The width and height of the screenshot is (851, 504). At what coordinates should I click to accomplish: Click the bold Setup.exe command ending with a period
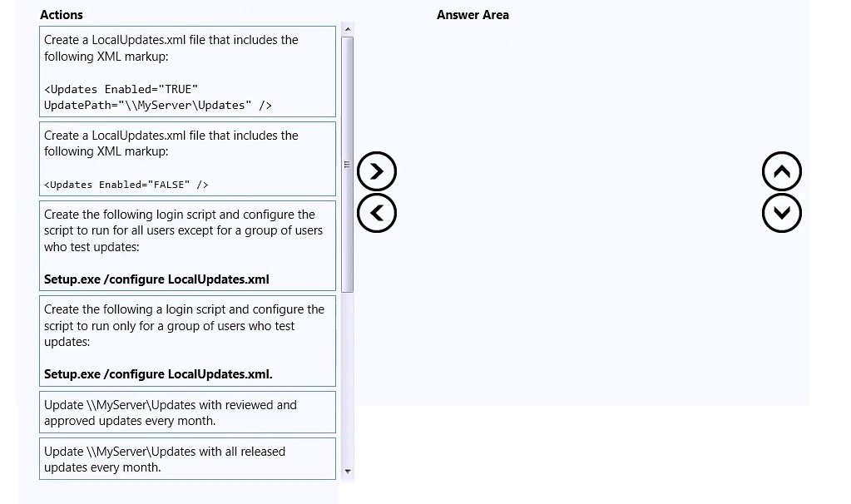tap(158, 374)
